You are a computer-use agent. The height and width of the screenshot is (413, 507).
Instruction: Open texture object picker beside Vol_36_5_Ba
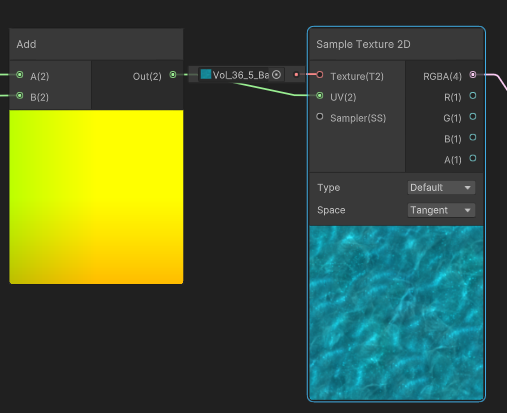276,75
